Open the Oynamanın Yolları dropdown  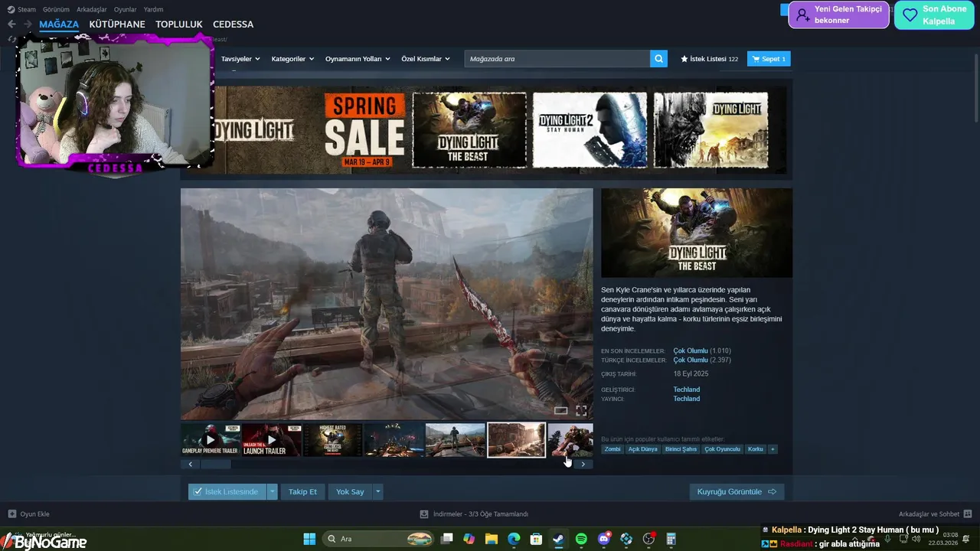358,59
